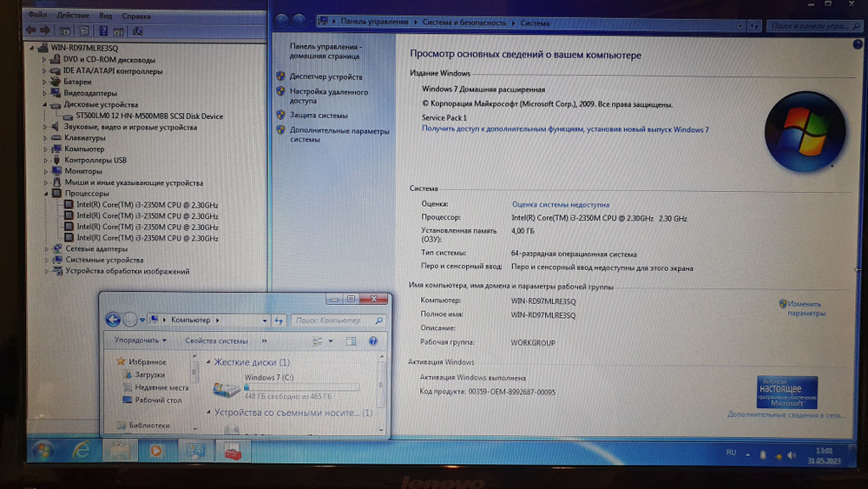The image size is (868, 489).
Task: Open Настройка удаленного доступа link
Action: [328, 96]
